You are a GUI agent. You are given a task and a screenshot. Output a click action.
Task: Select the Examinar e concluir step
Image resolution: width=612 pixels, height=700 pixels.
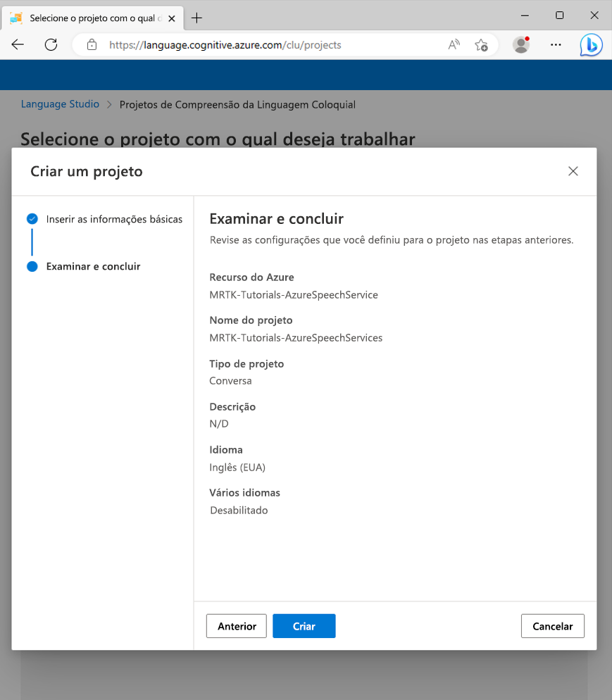point(93,266)
